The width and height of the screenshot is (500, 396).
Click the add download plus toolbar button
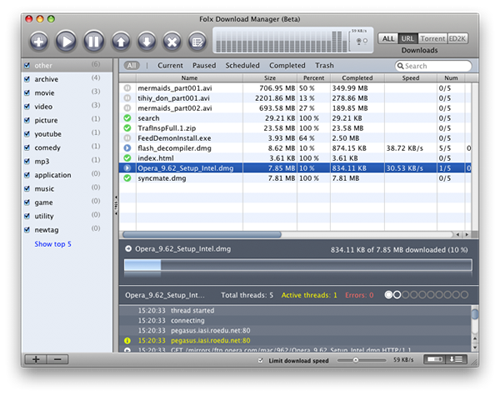39,42
